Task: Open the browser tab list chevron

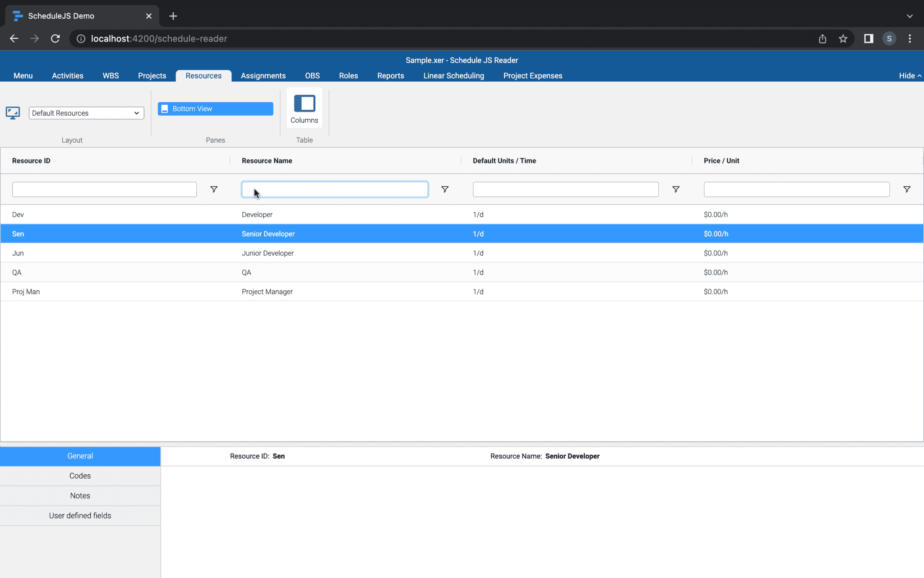Action: (910, 16)
